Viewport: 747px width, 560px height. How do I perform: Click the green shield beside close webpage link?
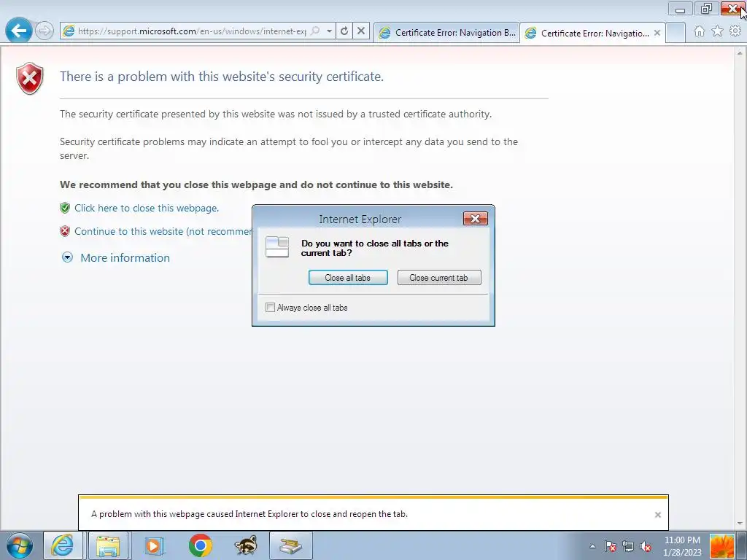click(x=65, y=208)
